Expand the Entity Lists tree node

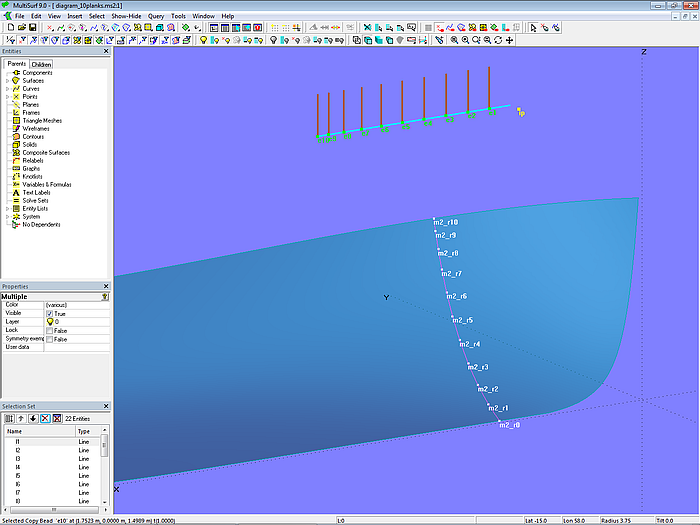click(x=7, y=208)
